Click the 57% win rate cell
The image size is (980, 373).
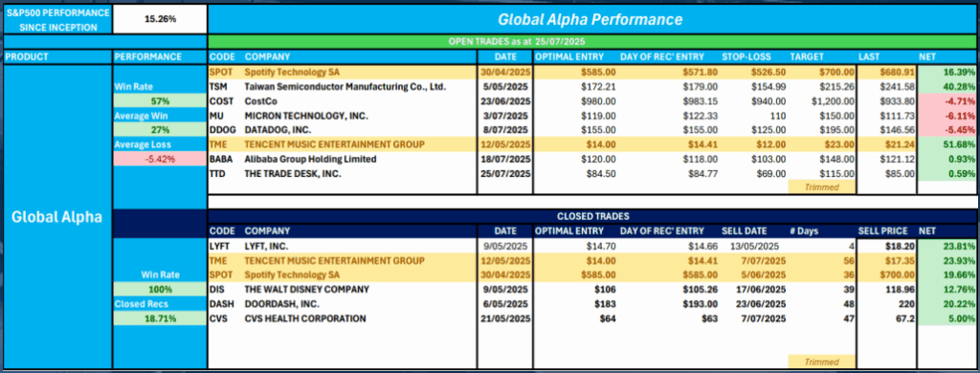160,100
